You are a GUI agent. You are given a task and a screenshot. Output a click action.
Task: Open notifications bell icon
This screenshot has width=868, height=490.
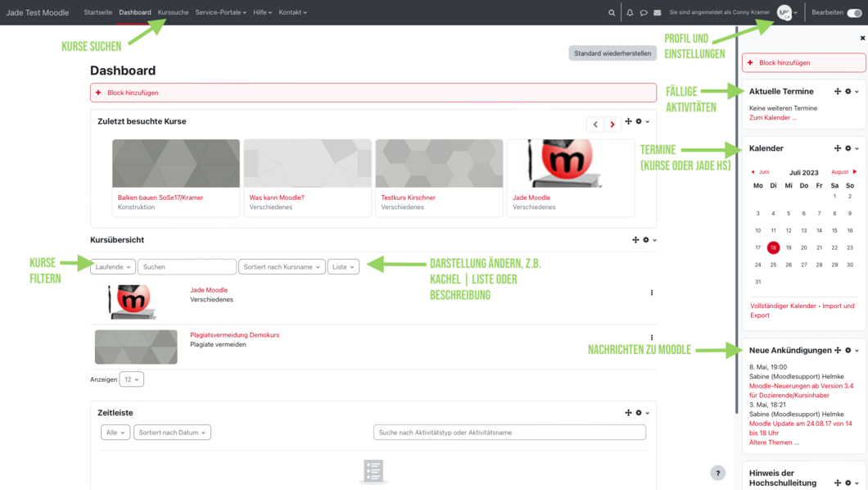(x=630, y=12)
